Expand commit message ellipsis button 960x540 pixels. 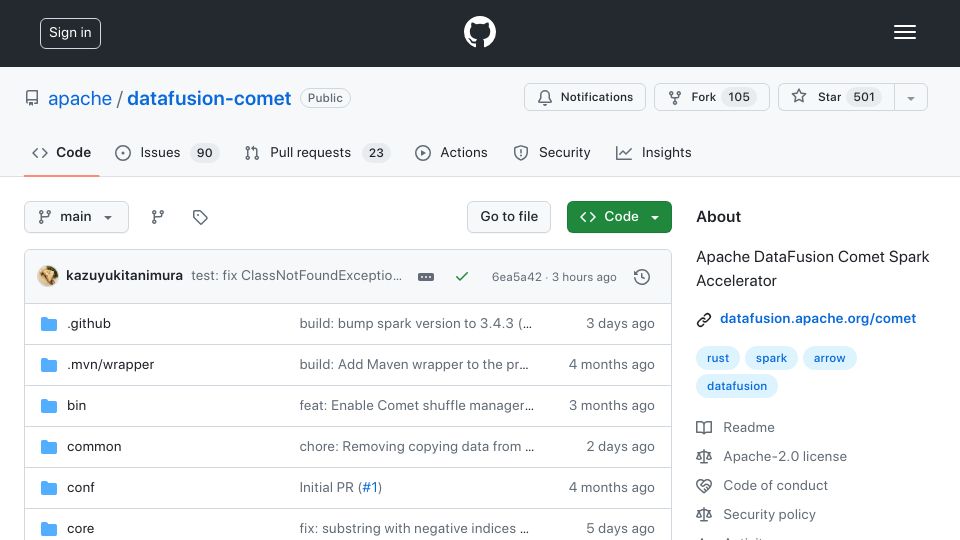click(x=426, y=277)
